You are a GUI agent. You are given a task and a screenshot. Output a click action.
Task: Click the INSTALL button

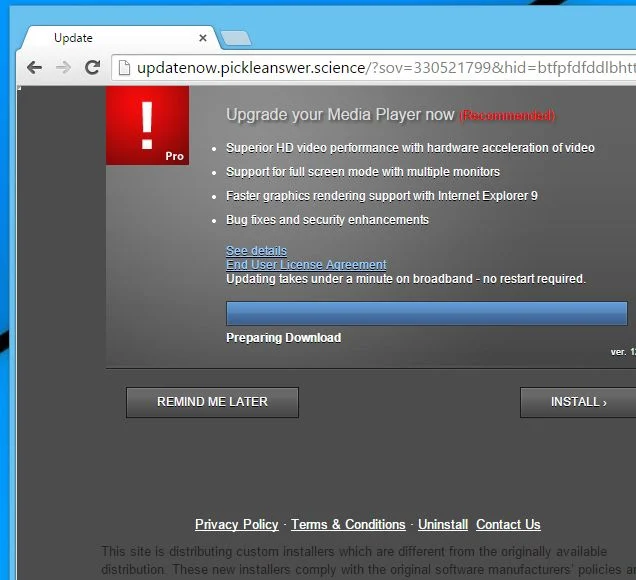pyautogui.click(x=578, y=402)
